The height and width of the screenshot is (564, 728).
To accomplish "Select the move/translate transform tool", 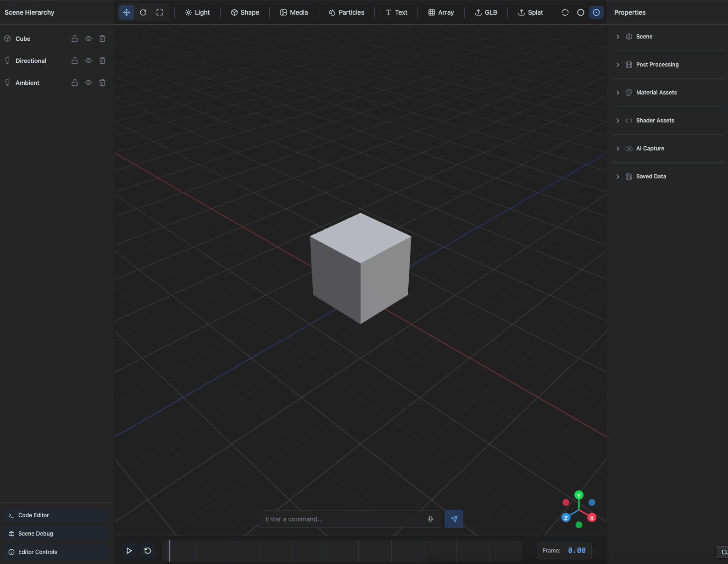I will tap(127, 12).
